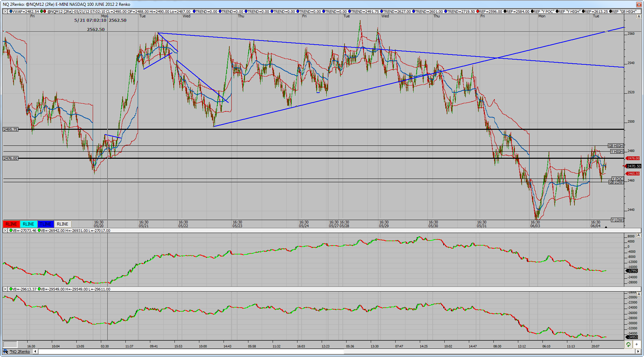Click the 16:30 05/21 date axis label
644x357 pixels.
144,224
